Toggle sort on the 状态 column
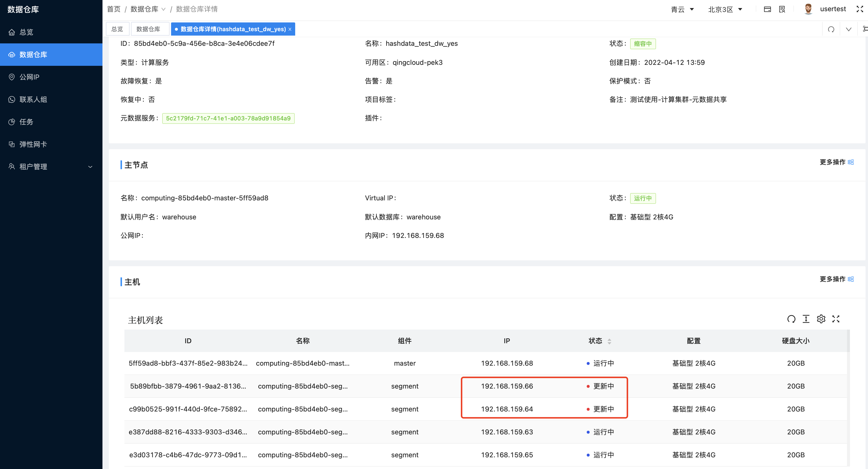868x469 pixels. point(610,341)
